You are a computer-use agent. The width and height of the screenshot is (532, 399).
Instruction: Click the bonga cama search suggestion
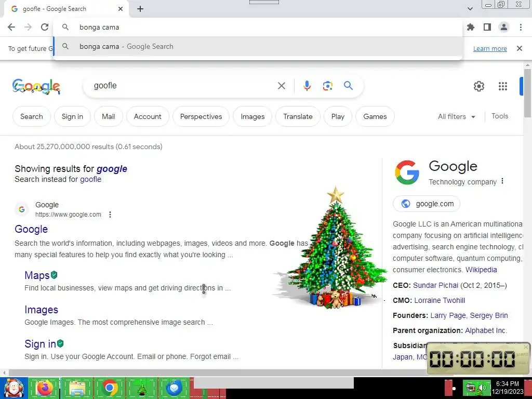258,46
